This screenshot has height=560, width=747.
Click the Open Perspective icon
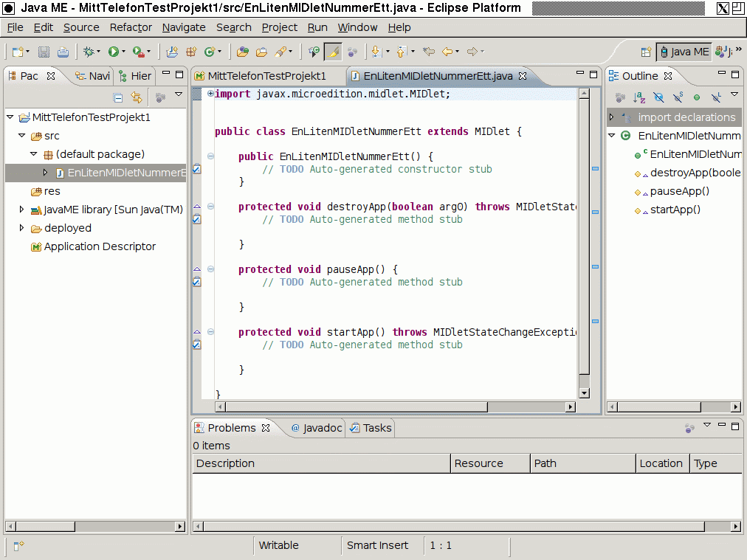pos(646,52)
